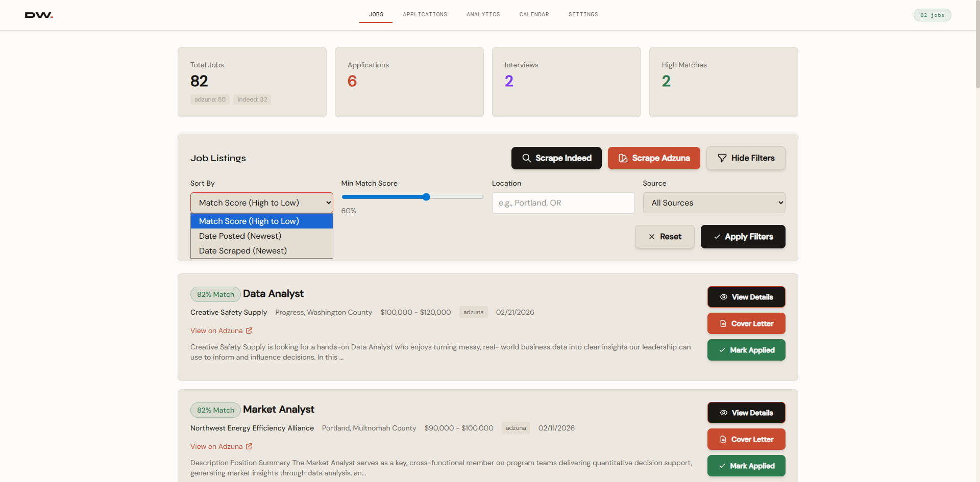980x482 pixels.
Task: Click the 82% Match badge on Data Analyst
Action: [215, 294]
